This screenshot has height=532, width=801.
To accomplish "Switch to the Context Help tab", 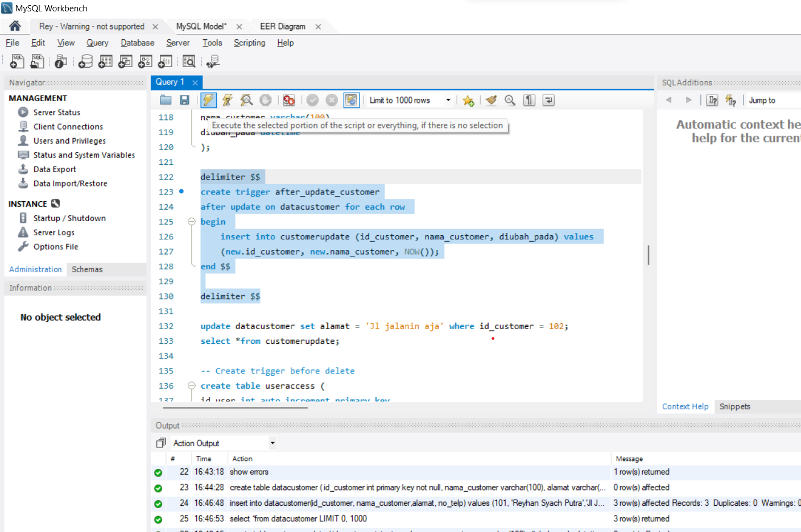I will coord(685,406).
